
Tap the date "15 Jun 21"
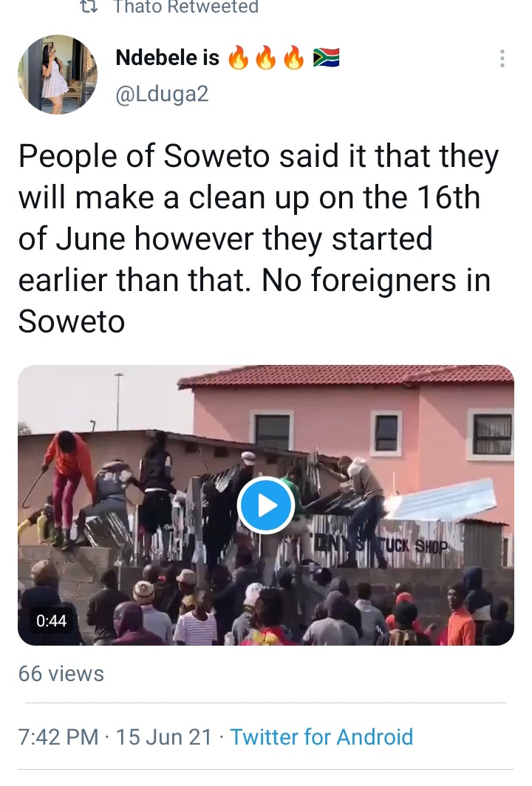pyautogui.click(x=165, y=737)
